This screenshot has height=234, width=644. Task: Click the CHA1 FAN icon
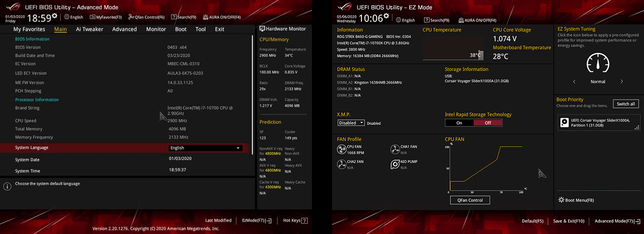pyautogui.click(x=395, y=149)
